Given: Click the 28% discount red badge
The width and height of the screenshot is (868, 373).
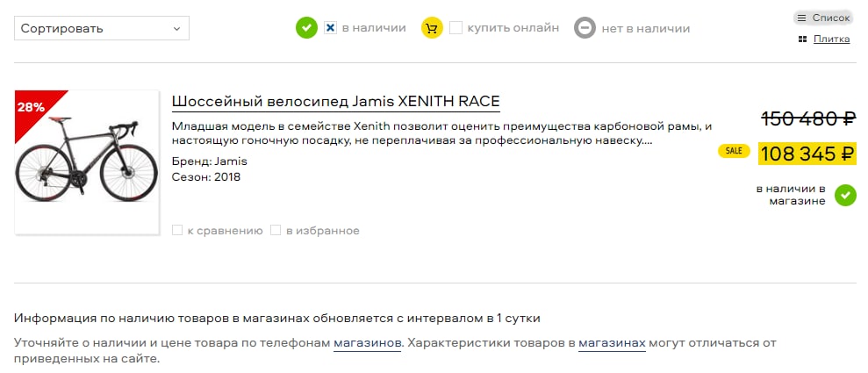Looking at the screenshot, I should [x=33, y=106].
